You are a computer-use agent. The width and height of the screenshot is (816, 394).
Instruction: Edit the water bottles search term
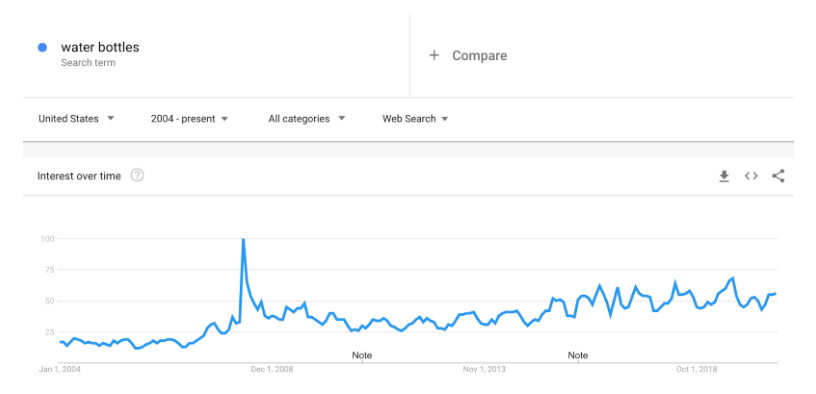click(x=100, y=47)
